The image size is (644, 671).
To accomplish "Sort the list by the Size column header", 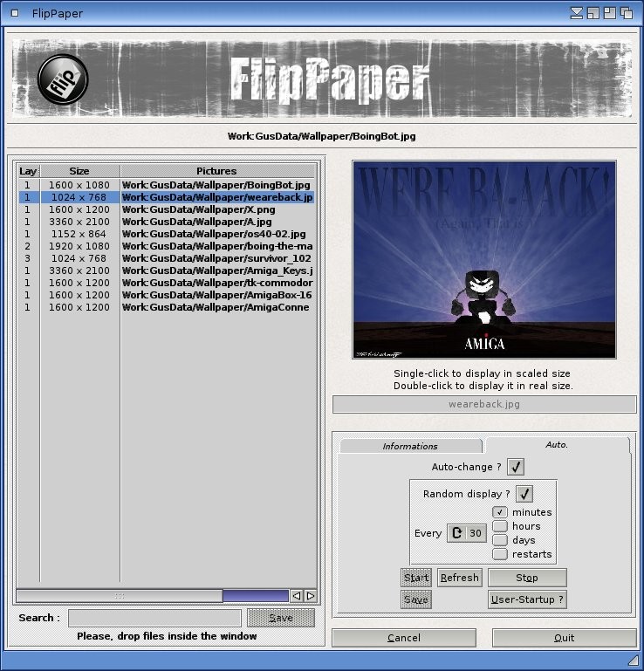I will pyautogui.click(x=79, y=171).
